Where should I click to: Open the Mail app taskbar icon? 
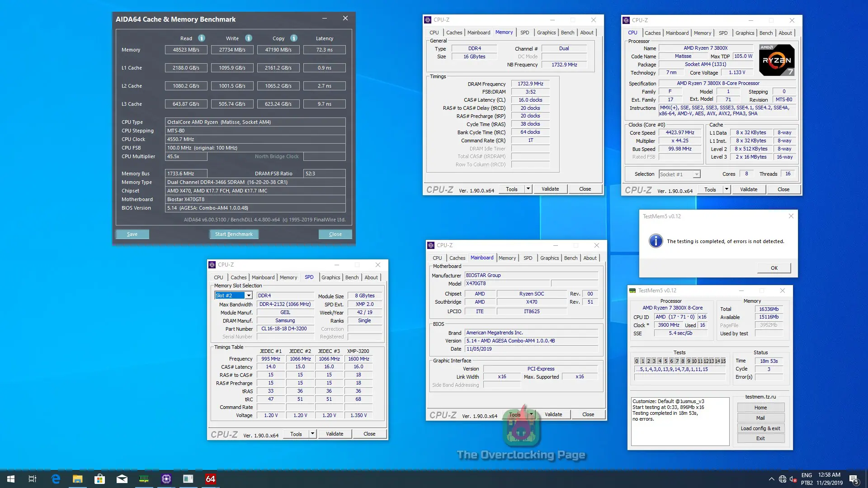click(122, 479)
